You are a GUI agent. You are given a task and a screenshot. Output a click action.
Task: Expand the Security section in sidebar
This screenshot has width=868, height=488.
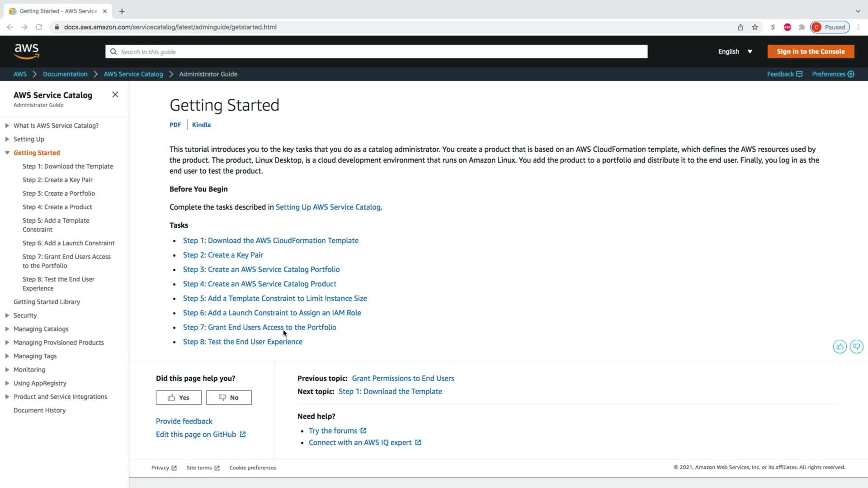(7, 315)
